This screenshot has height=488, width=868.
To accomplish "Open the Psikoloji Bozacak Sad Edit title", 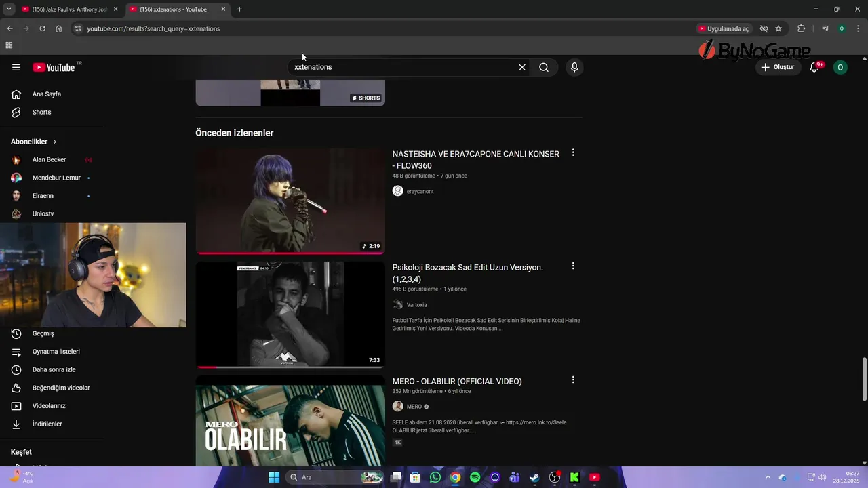I will [467, 273].
